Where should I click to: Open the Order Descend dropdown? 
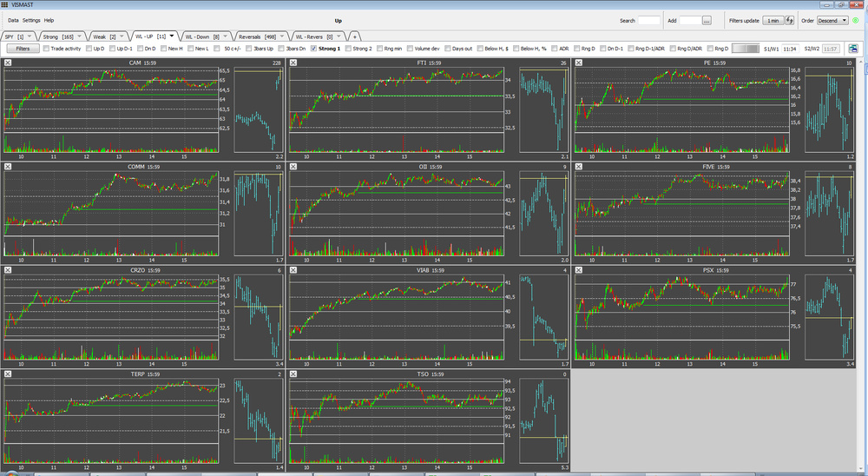pos(832,21)
